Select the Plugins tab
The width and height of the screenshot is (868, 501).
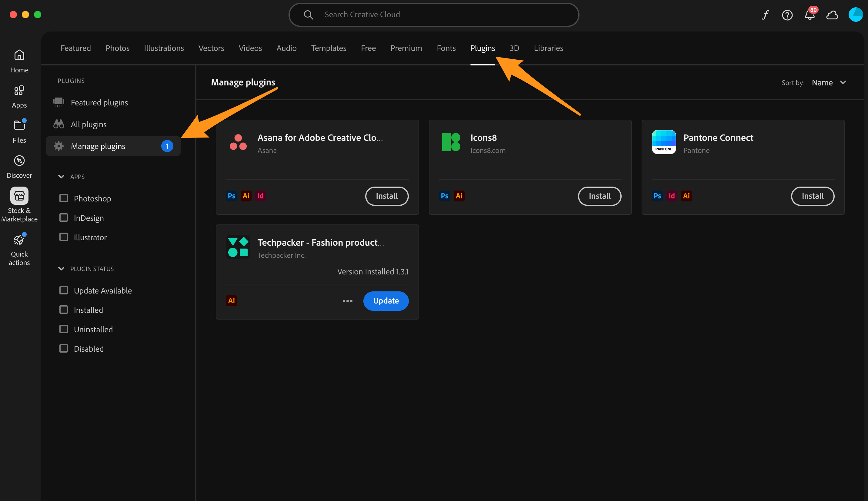(x=482, y=48)
